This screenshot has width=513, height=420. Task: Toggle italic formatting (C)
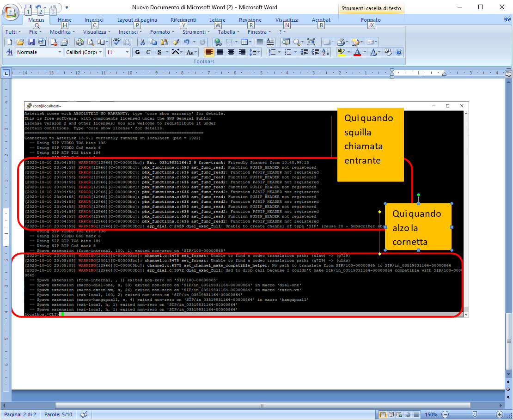[x=148, y=52]
